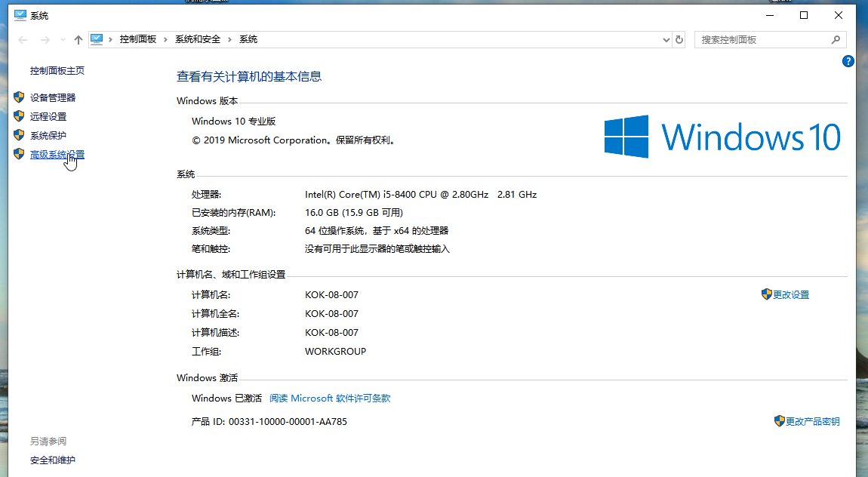
Task: Select 控制面板 in the breadcrumb path
Action: tap(138, 39)
